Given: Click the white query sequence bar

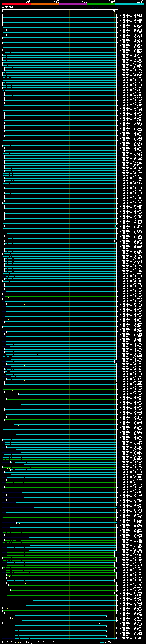Looking at the screenshot, I should click(60, 9).
